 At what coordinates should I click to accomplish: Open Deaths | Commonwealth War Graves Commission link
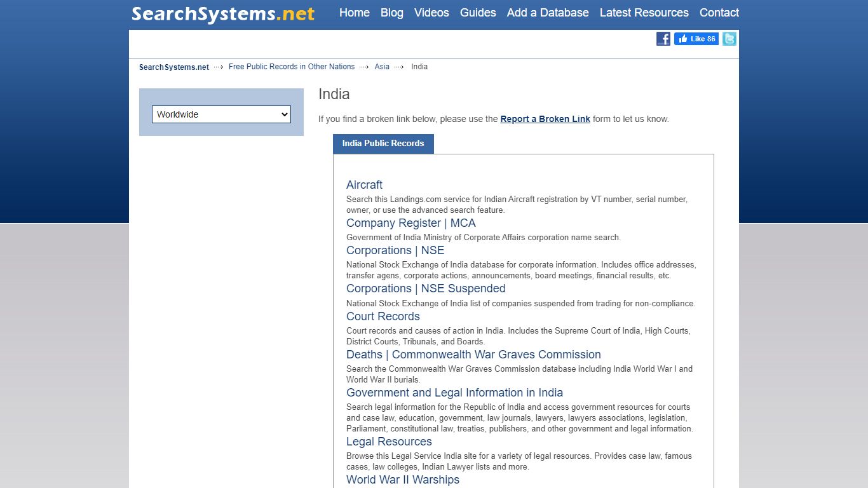(x=473, y=355)
